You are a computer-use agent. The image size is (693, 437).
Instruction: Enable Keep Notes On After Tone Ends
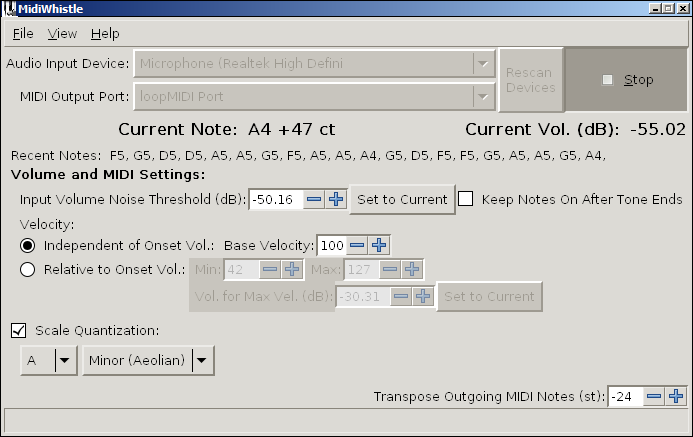click(x=466, y=199)
